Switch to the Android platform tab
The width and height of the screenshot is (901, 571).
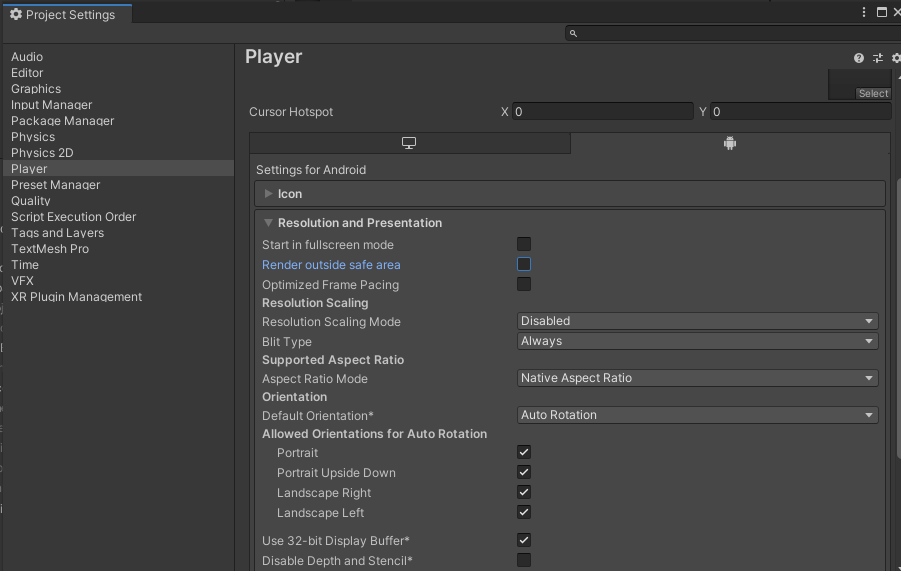coord(730,143)
